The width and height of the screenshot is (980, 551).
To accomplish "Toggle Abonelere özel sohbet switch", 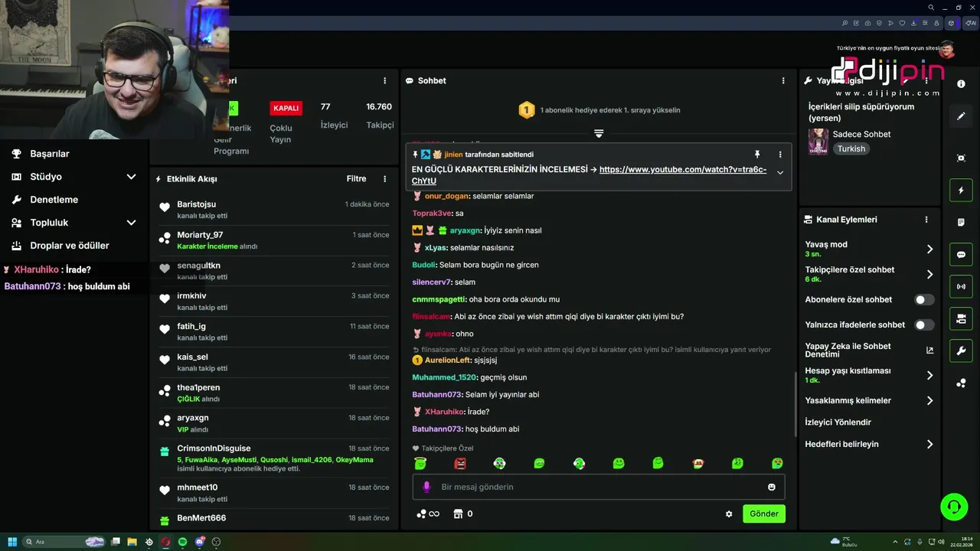I will click(924, 300).
